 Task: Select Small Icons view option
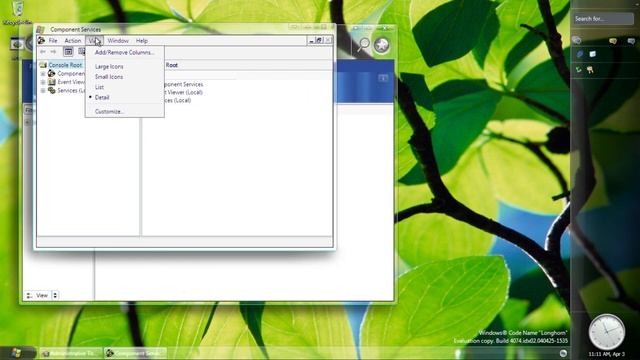pos(124,77)
